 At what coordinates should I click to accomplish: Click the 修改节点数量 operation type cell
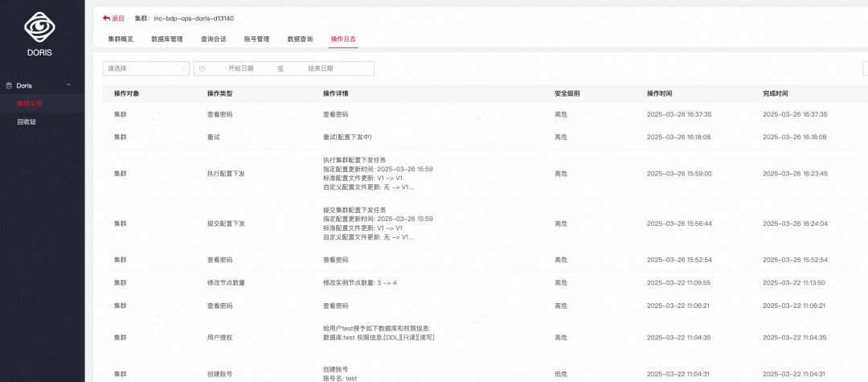click(x=226, y=282)
